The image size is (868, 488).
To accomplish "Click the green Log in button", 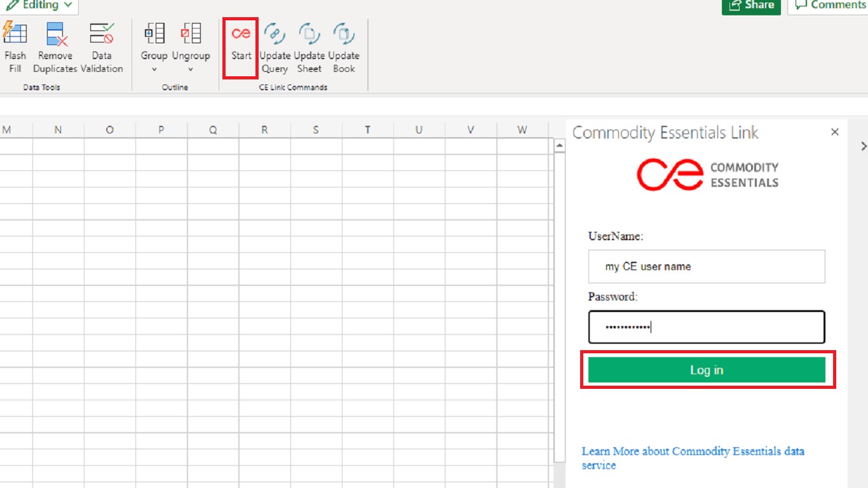I will [707, 370].
